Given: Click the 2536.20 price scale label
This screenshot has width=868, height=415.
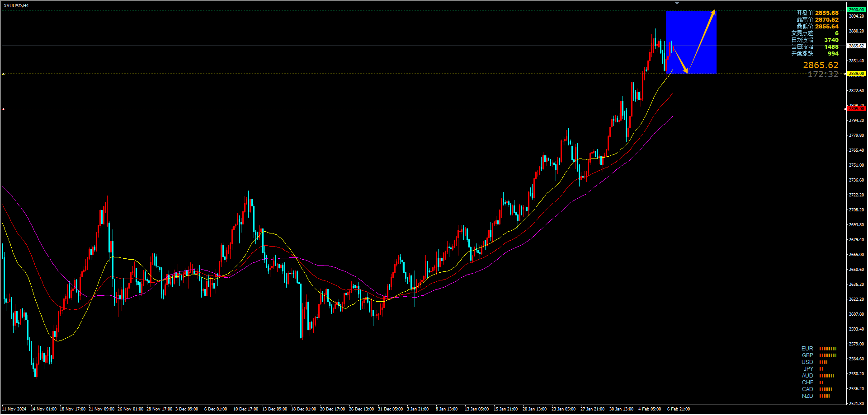Looking at the screenshot, I should (x=857, y=389).
